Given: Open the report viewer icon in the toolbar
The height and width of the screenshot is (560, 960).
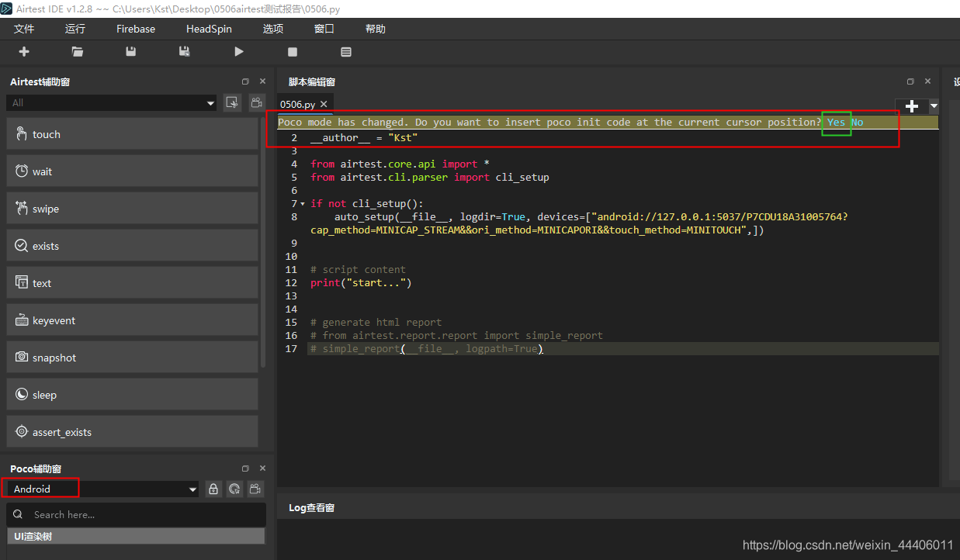Looking at the screenshot, I should click(346, 52).
